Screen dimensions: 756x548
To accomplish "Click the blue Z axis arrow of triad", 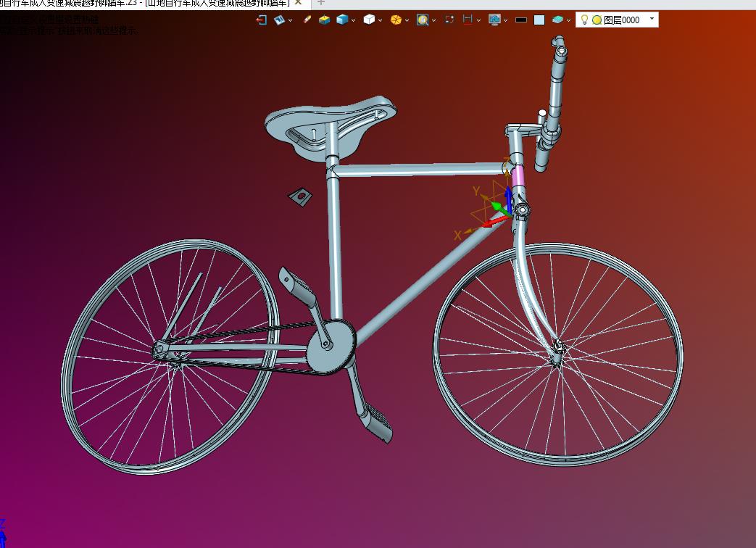I will pos(508,199).
